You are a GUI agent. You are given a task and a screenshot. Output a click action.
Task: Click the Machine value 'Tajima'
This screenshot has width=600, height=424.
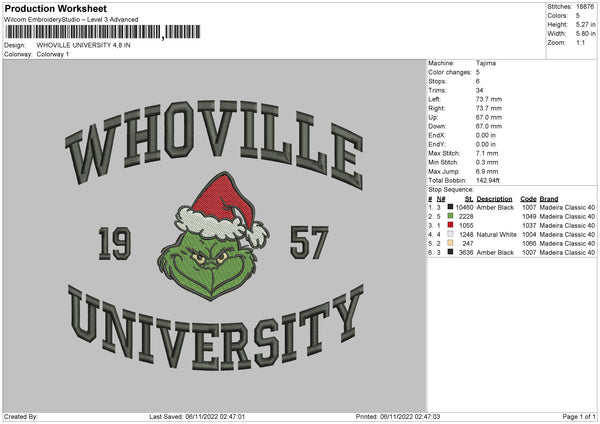pyautogui.click(x=486, y=63)
